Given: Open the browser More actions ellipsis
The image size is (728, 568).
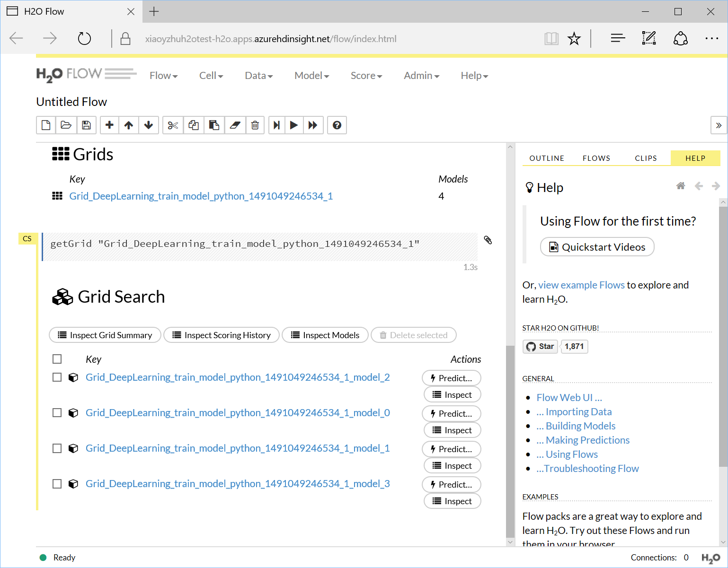Looking at the screenshot, I should [x=711, y=38].
